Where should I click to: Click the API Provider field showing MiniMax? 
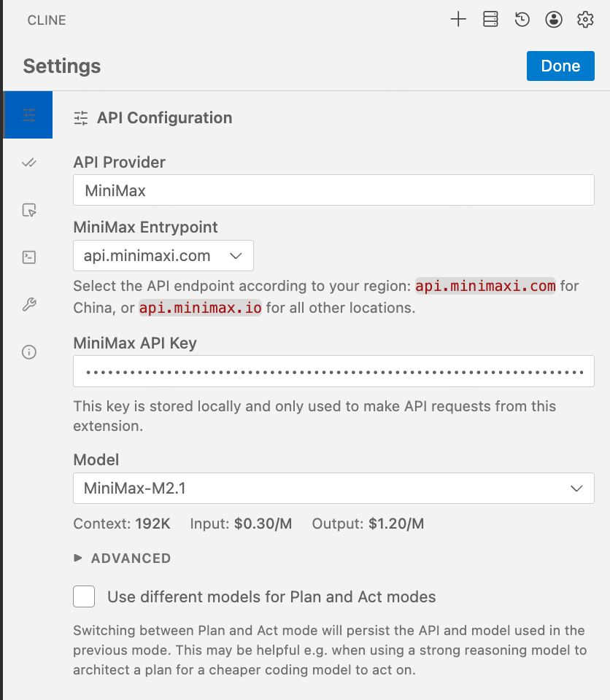[333, 191]
